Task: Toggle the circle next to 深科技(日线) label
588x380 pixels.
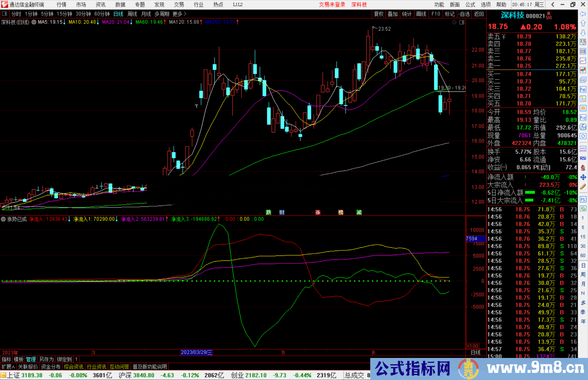Action: point(34,22)
